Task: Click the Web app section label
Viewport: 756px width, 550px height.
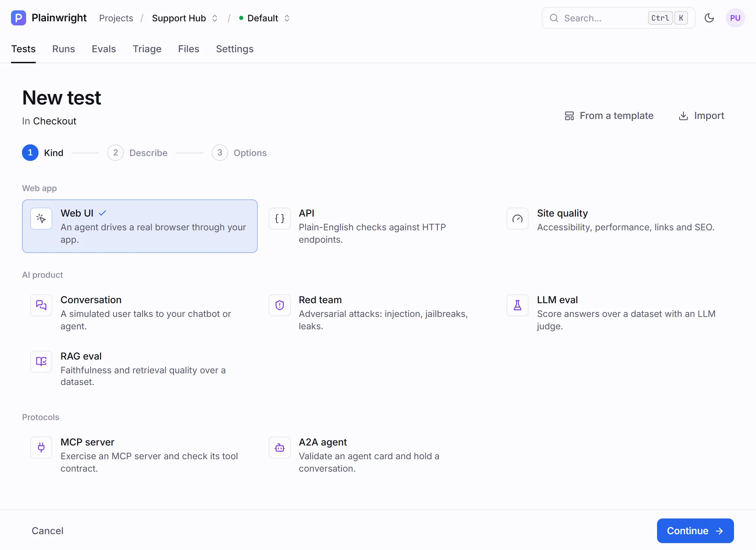Action: pyautogui.click(x=40, y=188)
